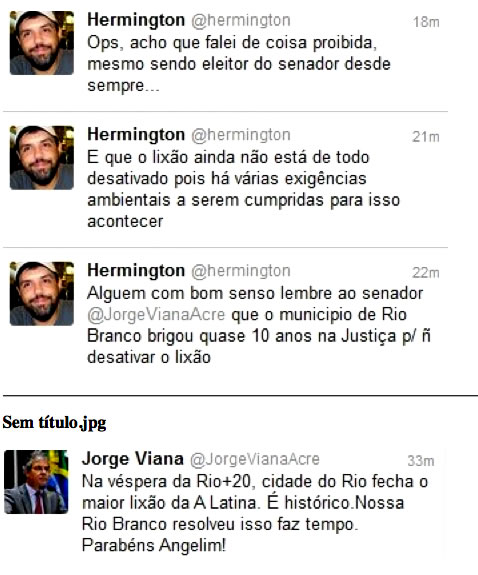Image resolution: width=478 pixels, height=575 pixels.
Task: Open the 22m timestamp permalink
Action: (x=426, y=273)
